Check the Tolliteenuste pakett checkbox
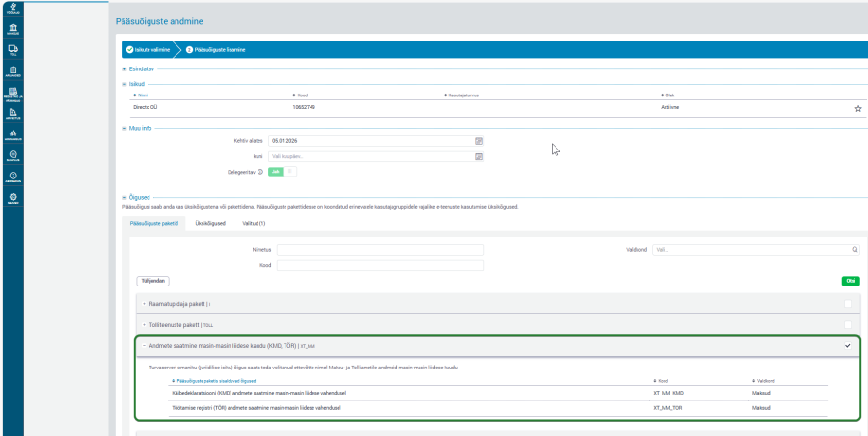 (x=847, y=324)
